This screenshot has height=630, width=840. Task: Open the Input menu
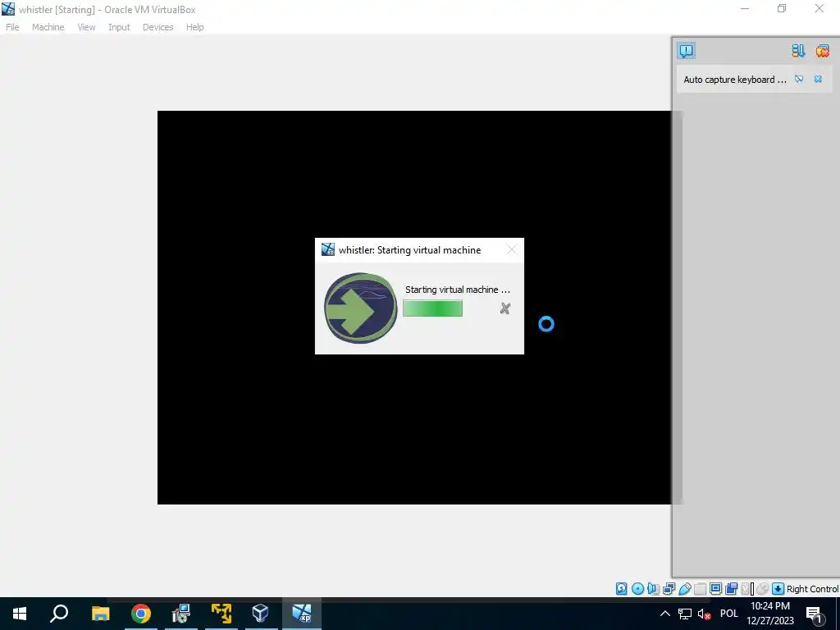point(119,27)
